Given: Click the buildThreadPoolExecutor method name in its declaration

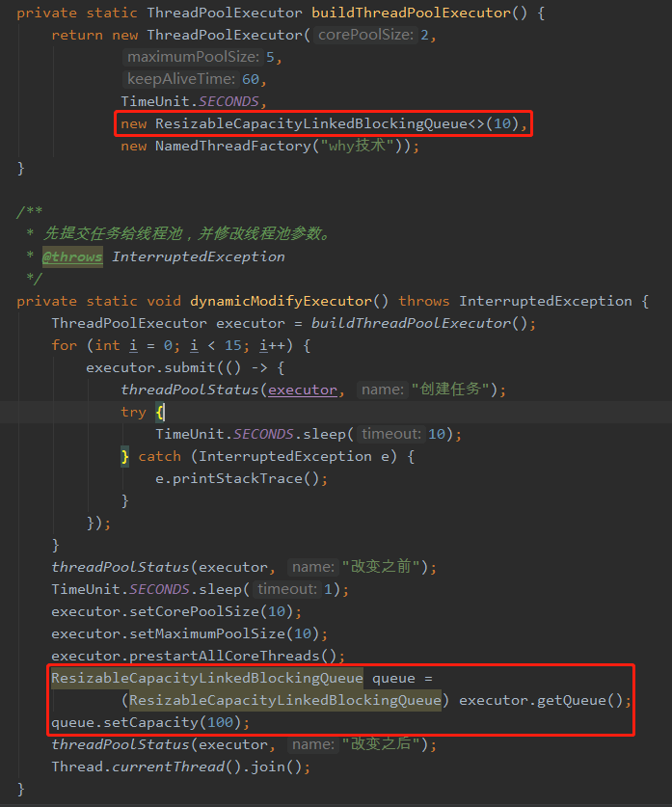Looking at the screenshot, I should coord(412,13).
